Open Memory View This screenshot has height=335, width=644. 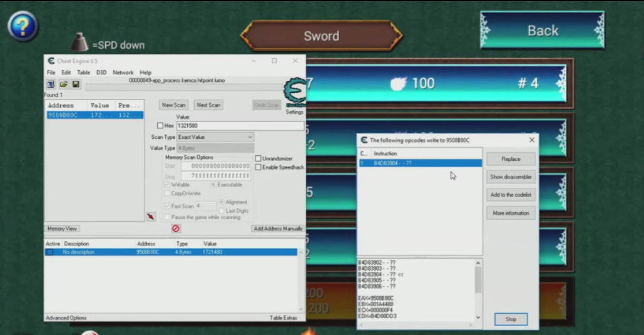62,229
